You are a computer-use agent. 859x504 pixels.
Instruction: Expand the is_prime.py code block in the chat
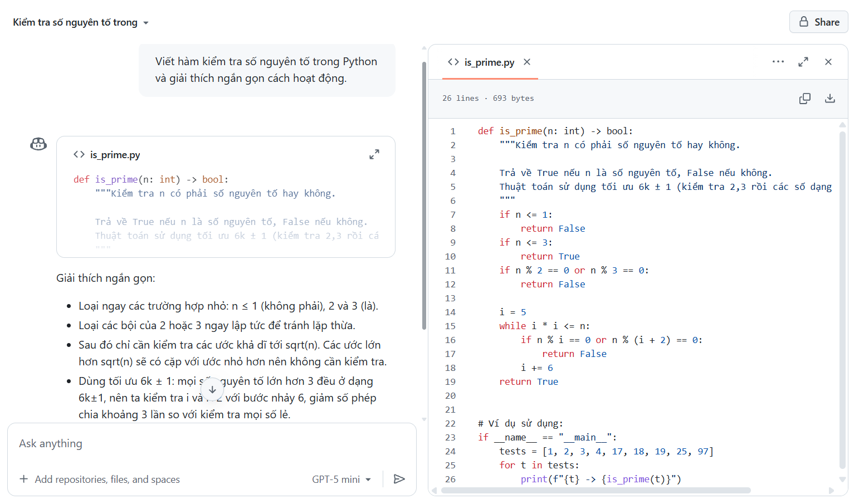(x=374, y=154)
